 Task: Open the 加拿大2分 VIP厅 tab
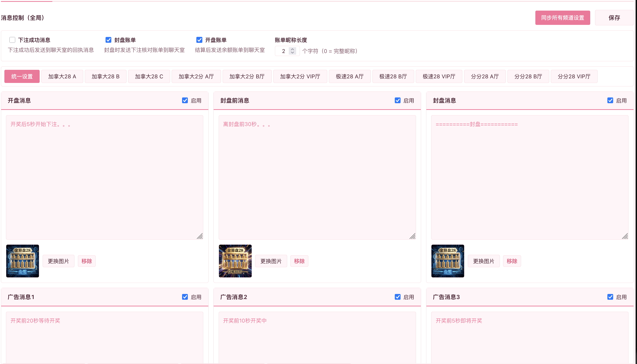[300, 76]
